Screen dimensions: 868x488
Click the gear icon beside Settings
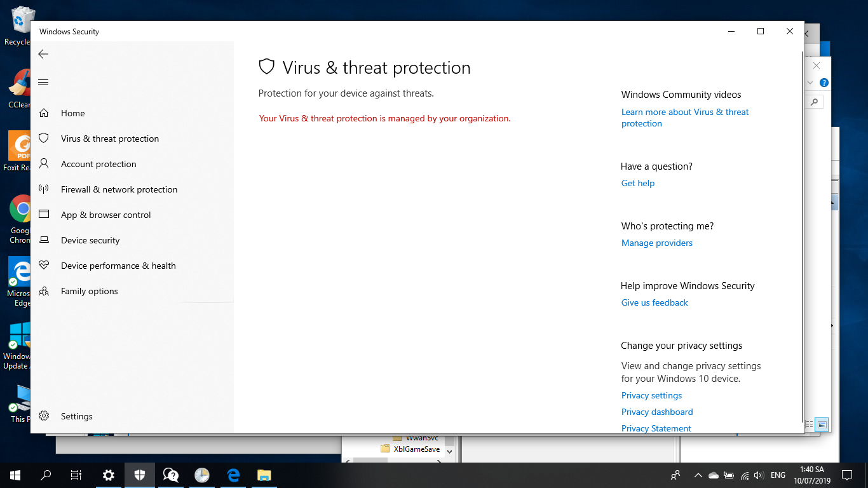pyautogui.click(x=44, y=416)
